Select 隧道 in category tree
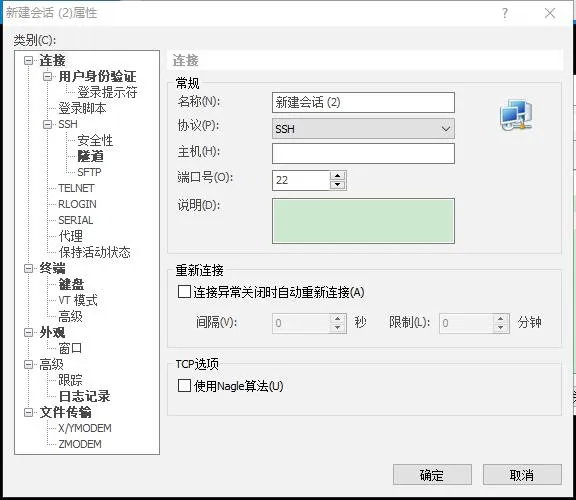 90,156
